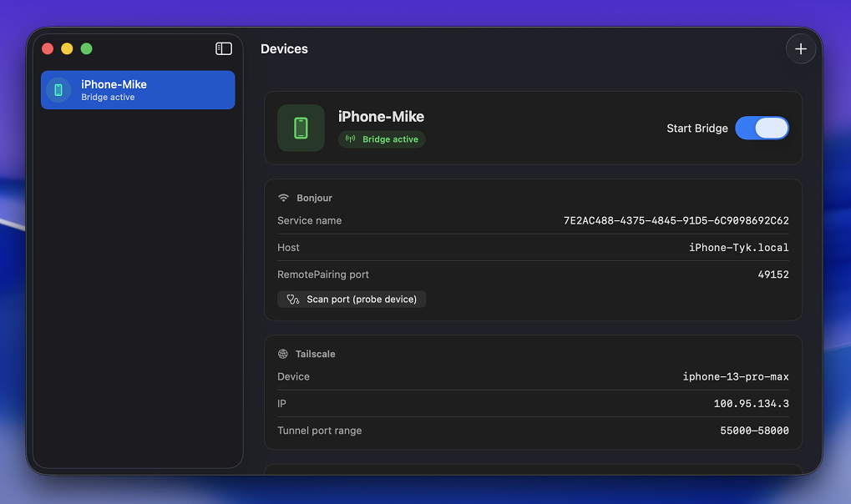Image resolution: width=851 pixels, height=504 pixels.
Task: Click the iPhone-Mike heading in device card
Action: [x=381, y=117]
